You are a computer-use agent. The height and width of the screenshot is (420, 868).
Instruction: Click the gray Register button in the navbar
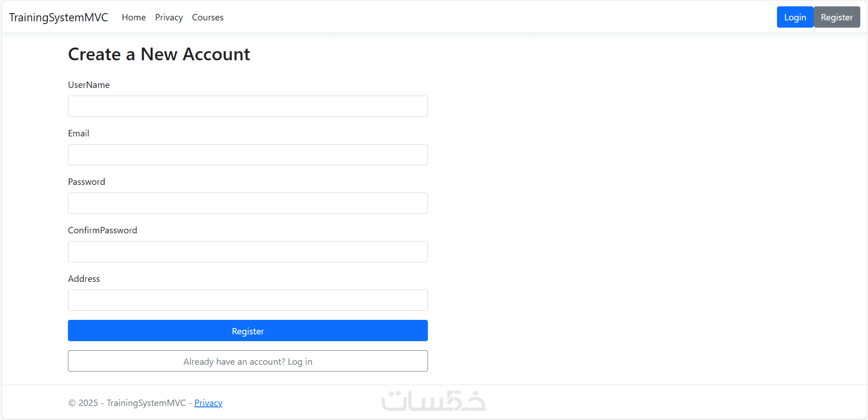pos(836,17)
